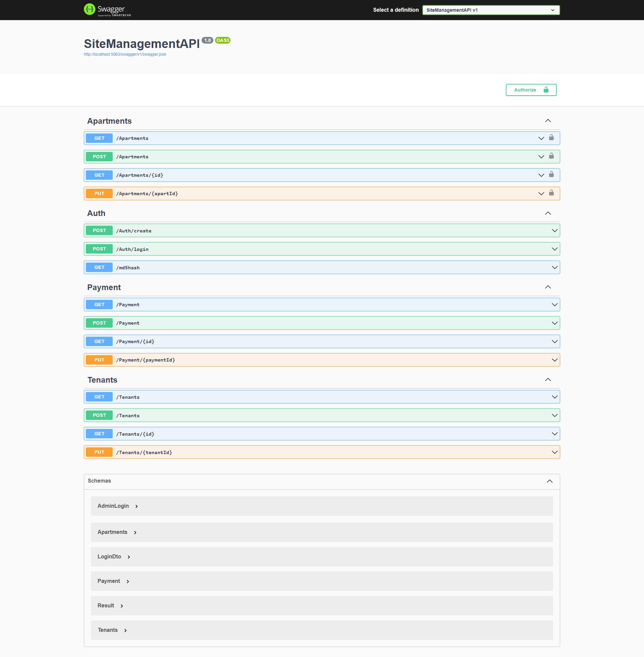This screenshot has width=644, height=657.
Task: Click the OAS3 version badge
Action: pos(223,40)
